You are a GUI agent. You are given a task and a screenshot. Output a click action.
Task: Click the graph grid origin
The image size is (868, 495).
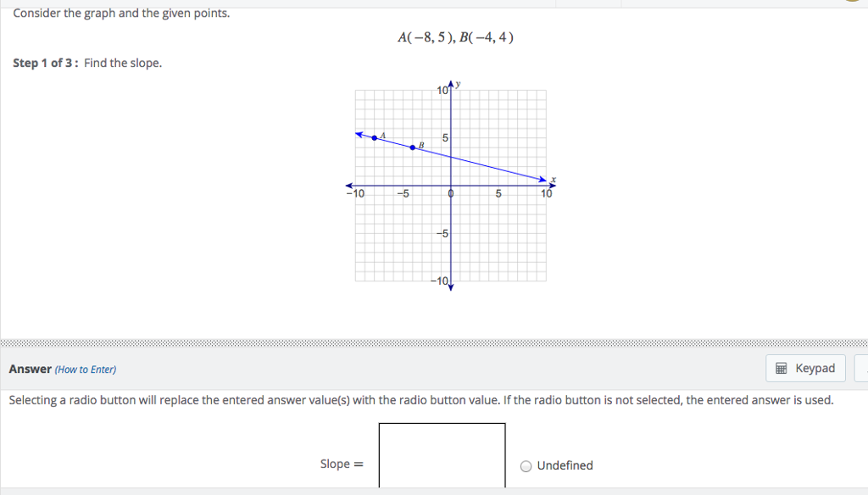point(450,184)
